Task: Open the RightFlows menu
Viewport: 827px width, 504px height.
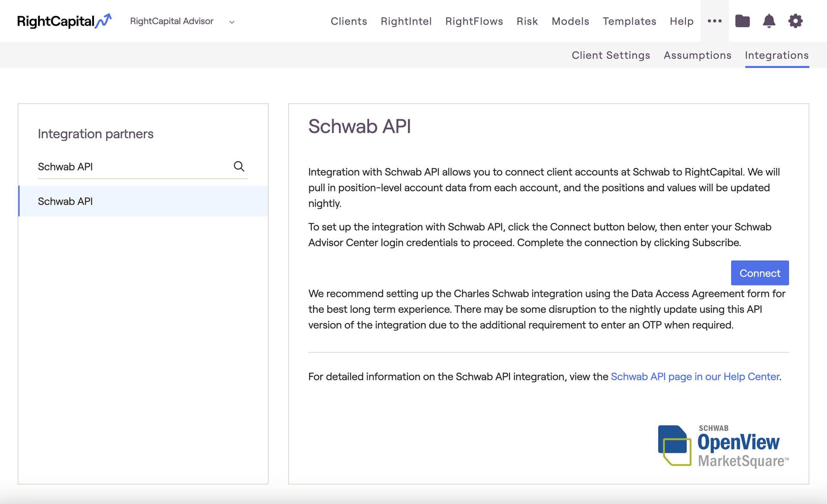Action: pyautogui.click(x=474, y=21)
